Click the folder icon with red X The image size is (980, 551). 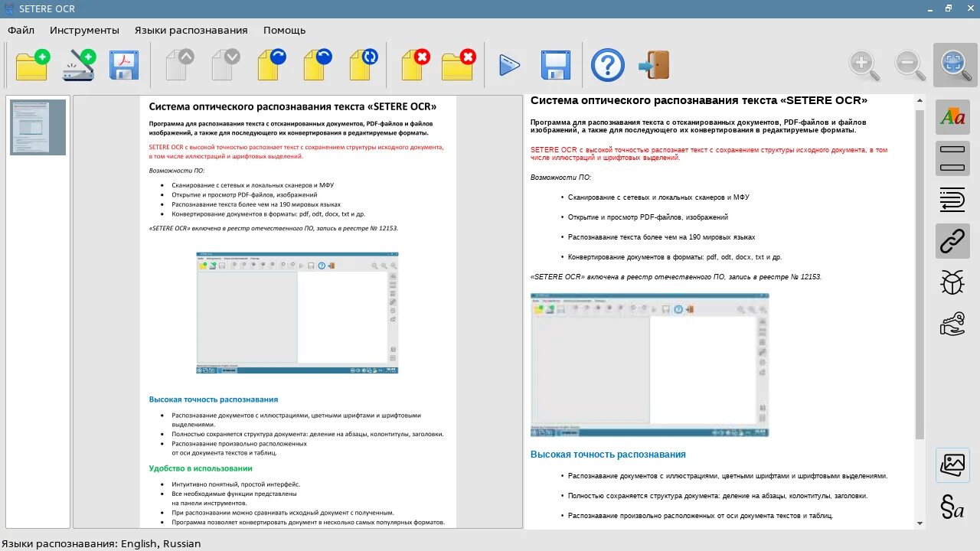tap(459, 65)
